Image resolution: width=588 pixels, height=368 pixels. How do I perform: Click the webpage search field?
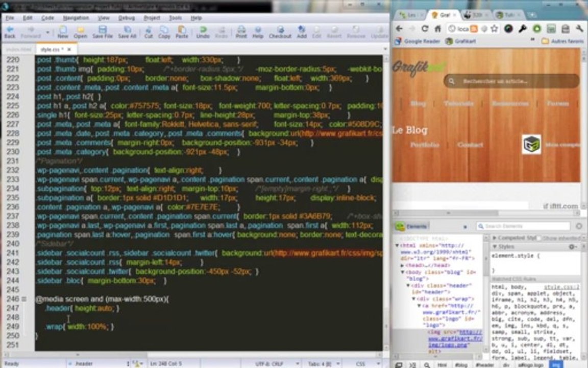coord(511,81)
